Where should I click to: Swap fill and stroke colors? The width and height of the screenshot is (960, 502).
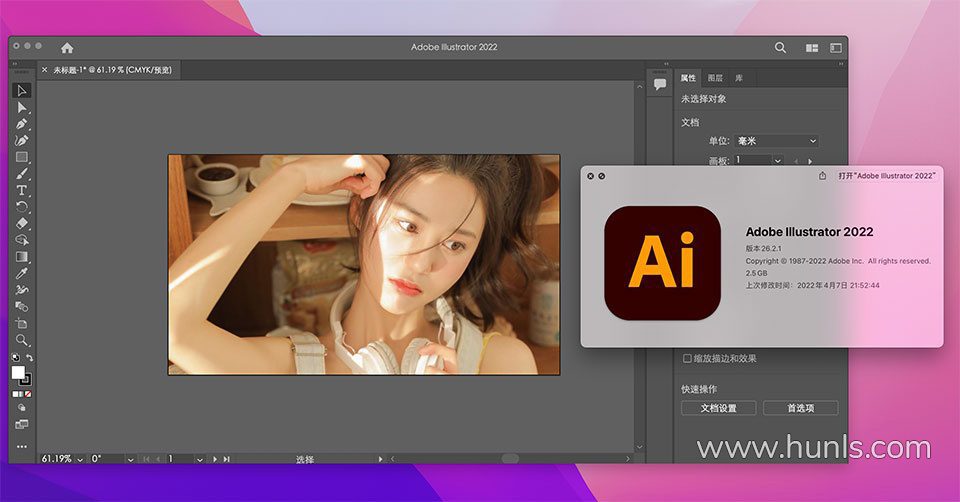click(x=29, y=358)
